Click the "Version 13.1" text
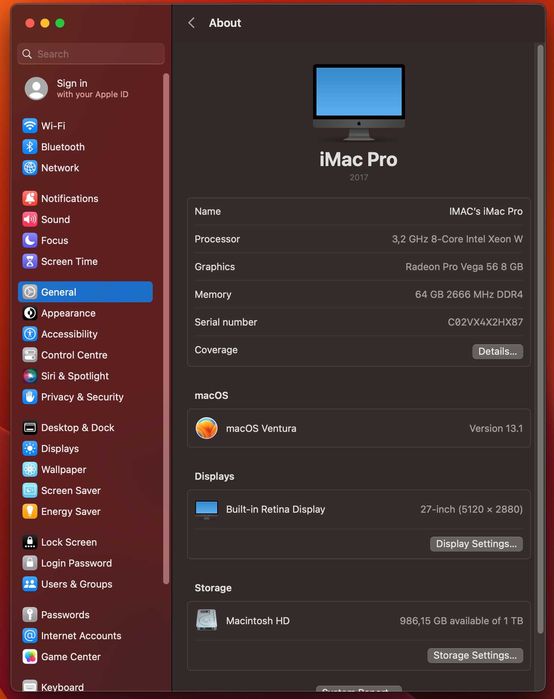 (x=496, y=428)
